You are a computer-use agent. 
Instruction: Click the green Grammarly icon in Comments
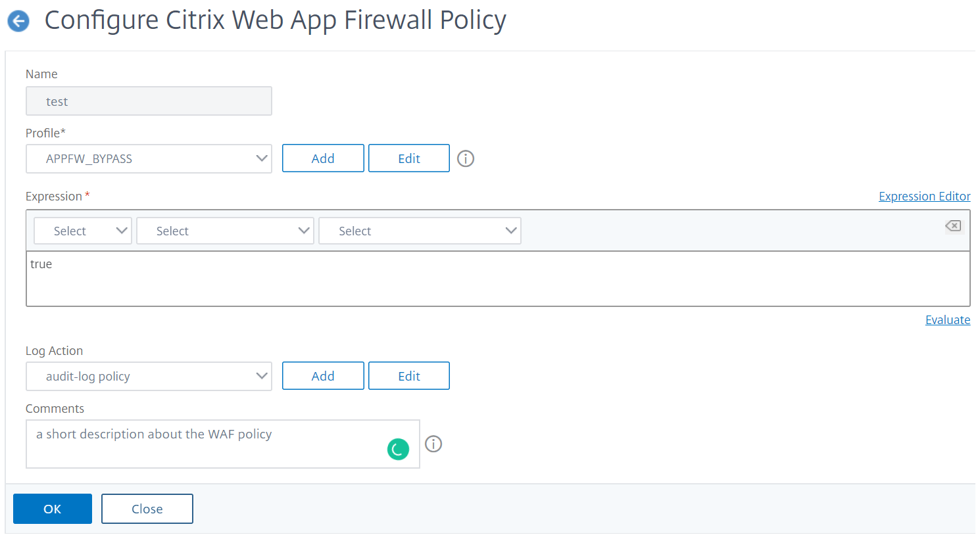398,449
